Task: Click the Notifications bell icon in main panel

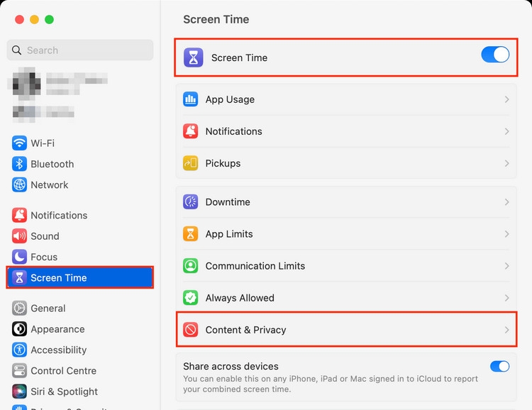Action: [190, 131]
